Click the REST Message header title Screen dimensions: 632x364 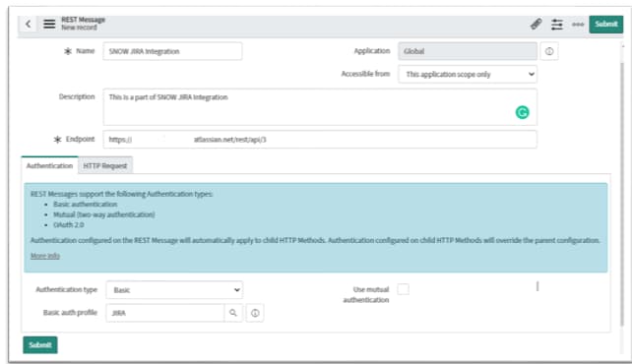coord(83,20)
